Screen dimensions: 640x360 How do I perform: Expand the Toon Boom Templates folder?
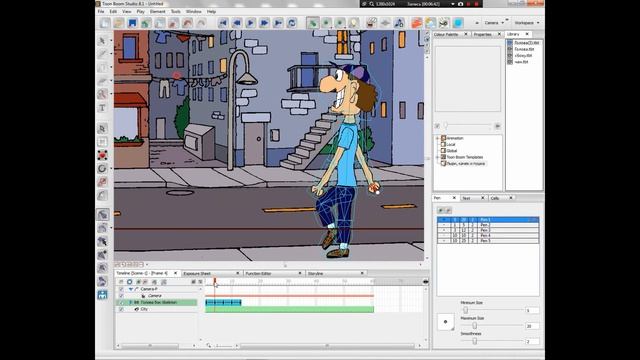point(438,157)
